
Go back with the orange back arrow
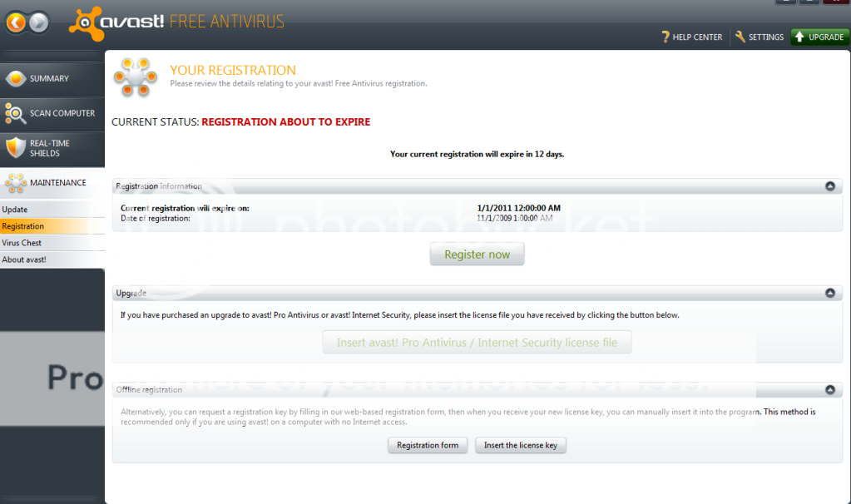click(17, 22)
